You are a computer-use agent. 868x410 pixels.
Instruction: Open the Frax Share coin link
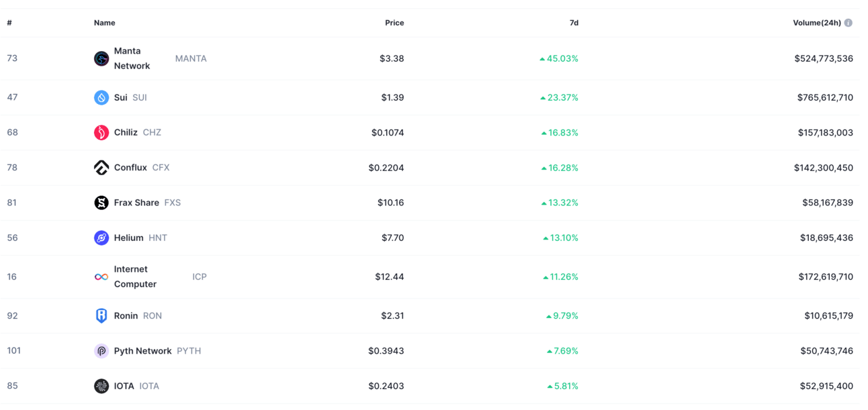point(138,203)
